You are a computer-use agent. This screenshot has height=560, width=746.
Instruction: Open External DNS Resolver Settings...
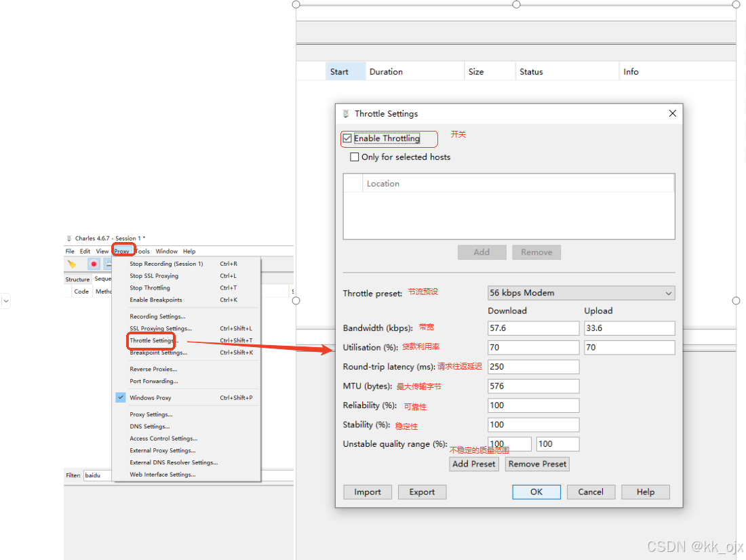(x=186, y=462)
